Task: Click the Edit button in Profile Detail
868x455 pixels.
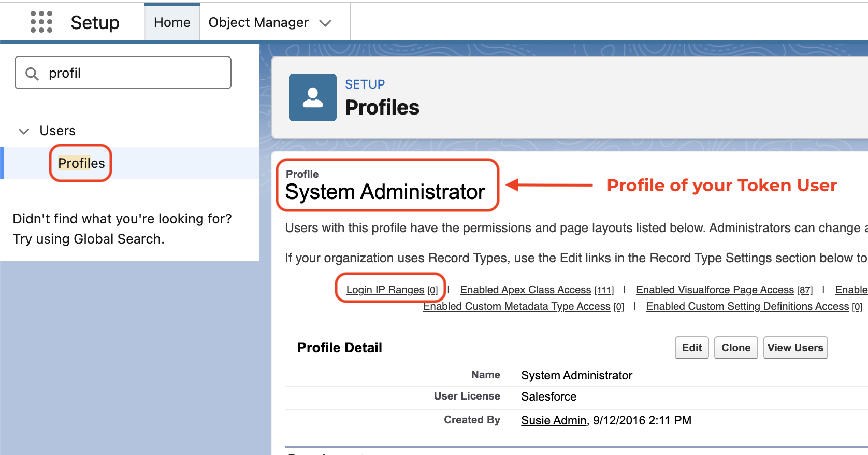Action: point(692,348)
